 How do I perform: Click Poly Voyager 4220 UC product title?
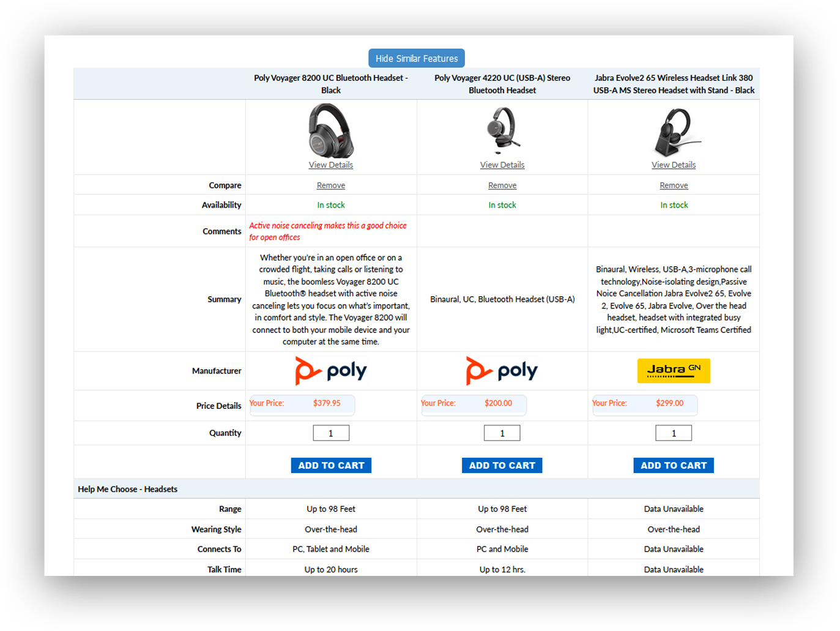coord(502,84)
